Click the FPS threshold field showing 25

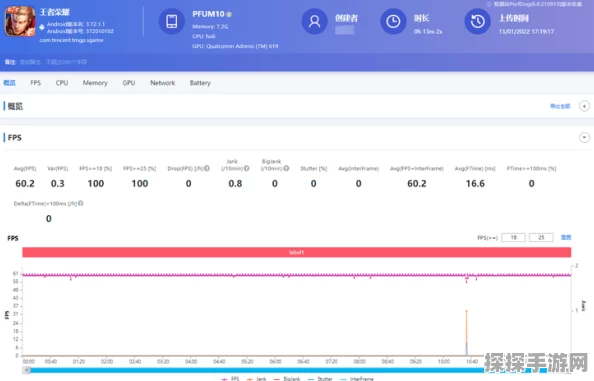click(x=541, y=237)
